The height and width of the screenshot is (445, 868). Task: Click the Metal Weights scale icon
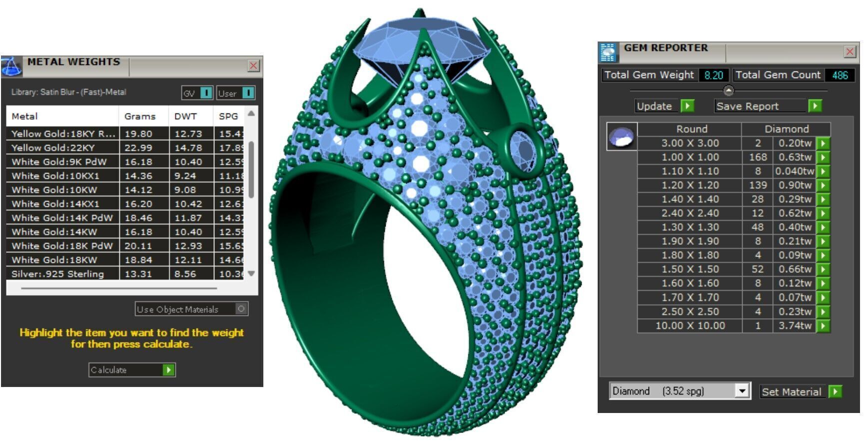tap(11, 66)
